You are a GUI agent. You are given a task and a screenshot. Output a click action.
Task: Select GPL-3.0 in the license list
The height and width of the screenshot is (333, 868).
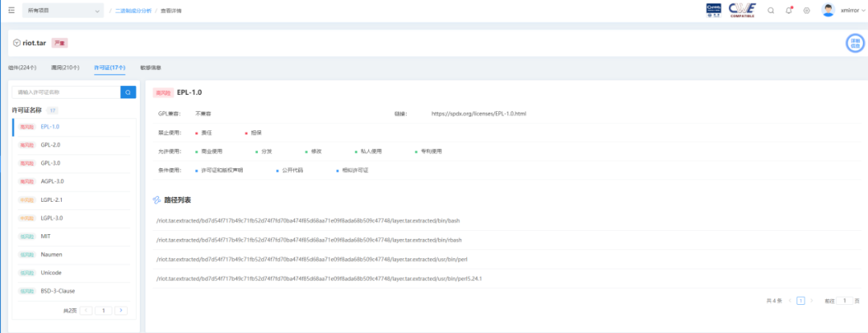pyautogui.click(x=51, y=163)
